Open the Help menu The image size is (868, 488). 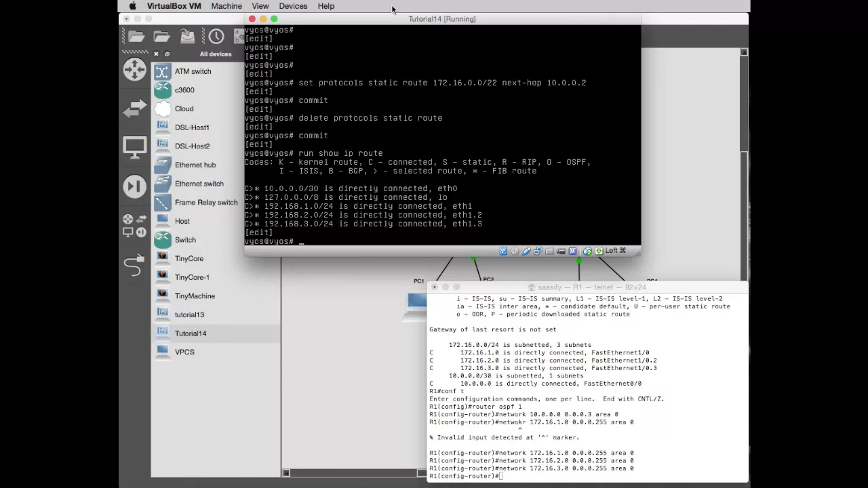[x=326, y=6]
